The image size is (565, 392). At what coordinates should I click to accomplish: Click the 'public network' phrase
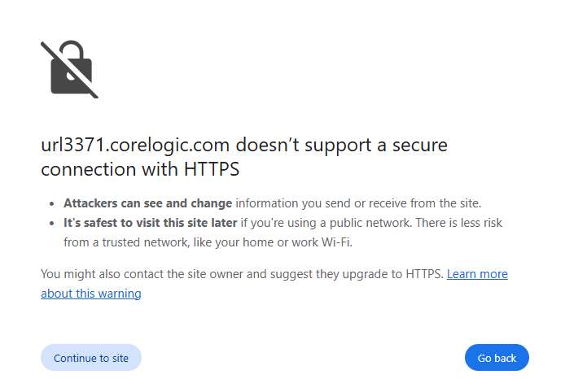370,223
